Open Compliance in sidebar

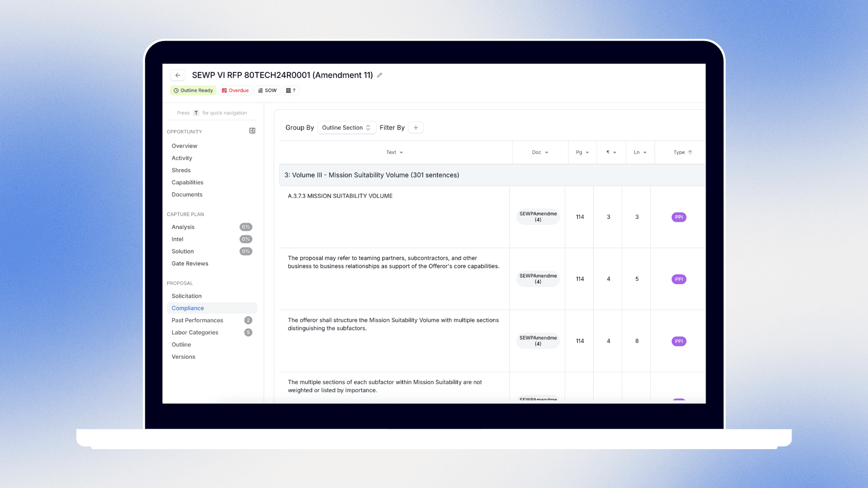click(188, 308)
